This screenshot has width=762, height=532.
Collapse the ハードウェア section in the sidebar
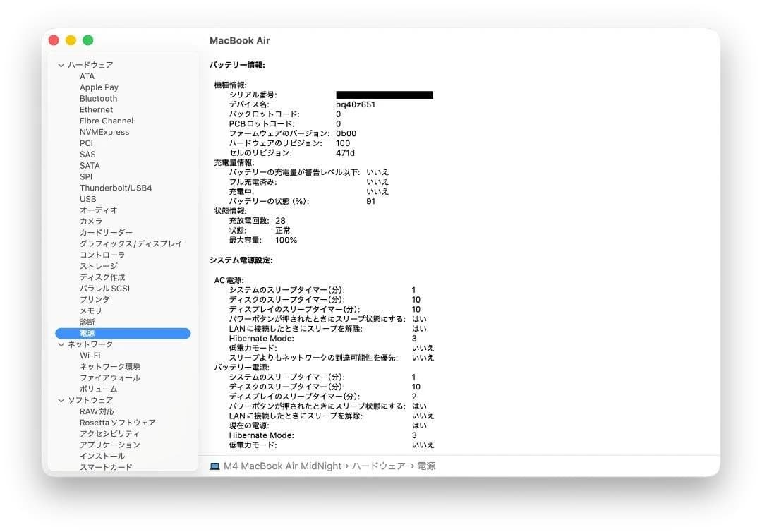coord(63,64)
